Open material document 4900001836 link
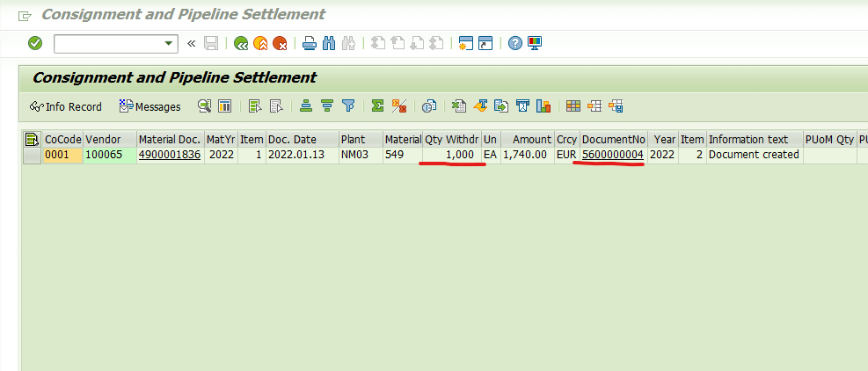The image size is (868, 371). tap(170, 155)
